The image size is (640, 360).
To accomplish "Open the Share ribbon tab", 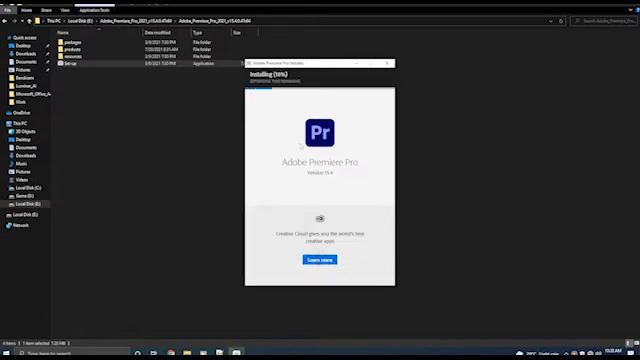I will coord(46,10).
